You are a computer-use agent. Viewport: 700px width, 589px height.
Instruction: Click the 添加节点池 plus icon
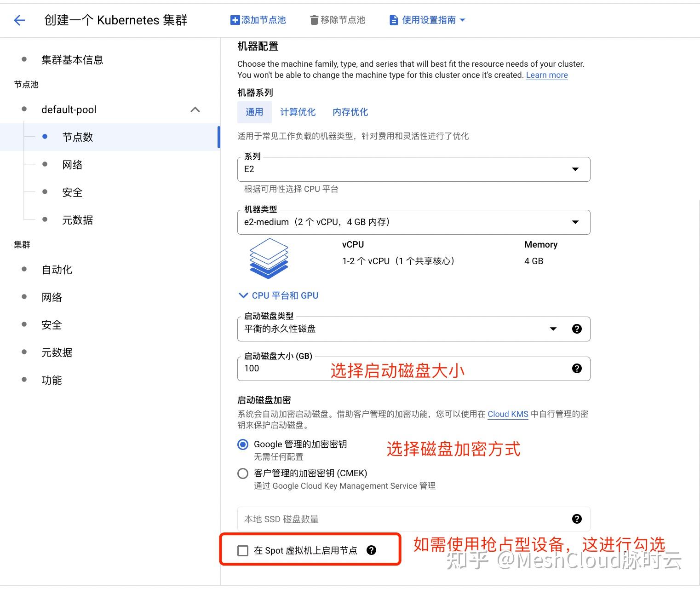[235, 20]
